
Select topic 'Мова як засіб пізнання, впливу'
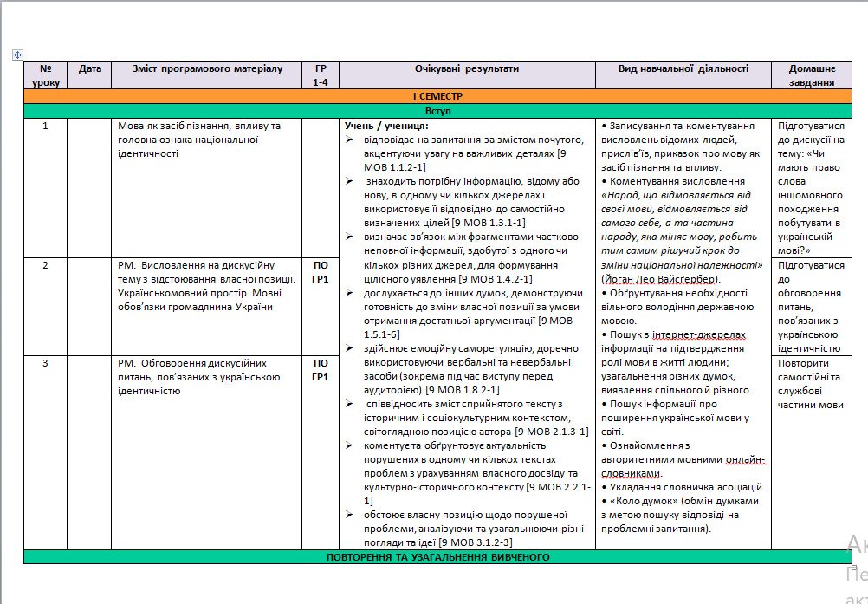coord(199,140)
